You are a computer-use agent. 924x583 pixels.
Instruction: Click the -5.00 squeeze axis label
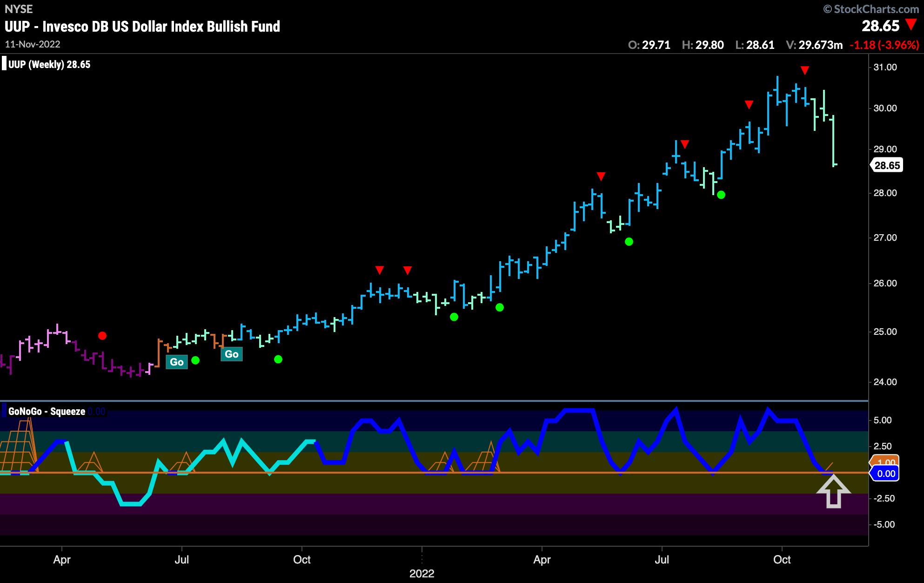click(884, 524)
